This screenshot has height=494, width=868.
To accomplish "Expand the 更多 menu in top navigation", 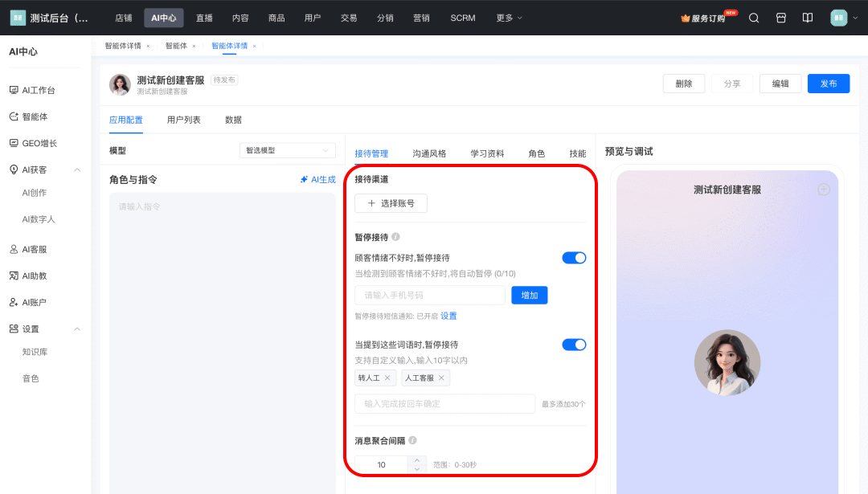I will 509,18.
